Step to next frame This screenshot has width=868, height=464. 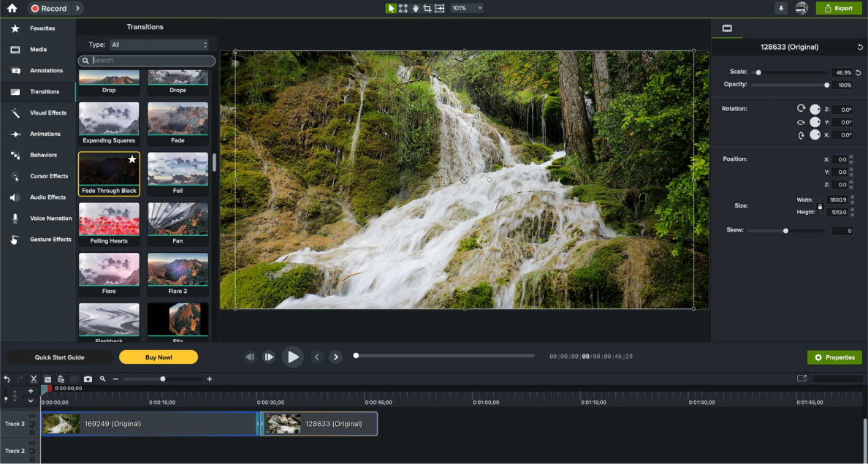(x=268, y=357)
